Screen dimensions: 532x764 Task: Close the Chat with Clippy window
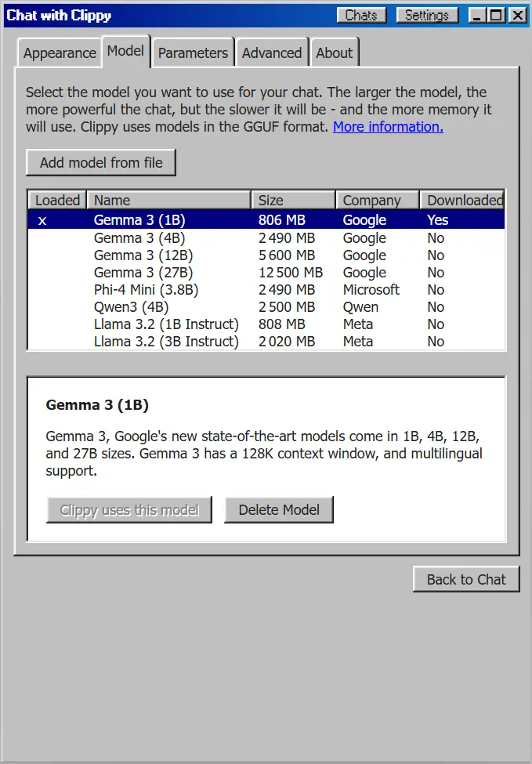[x=516, y=15]
